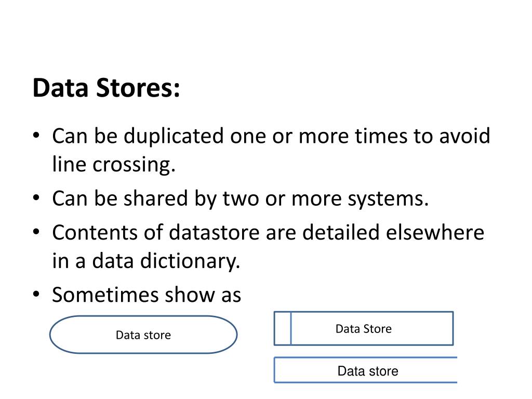Image resolution: width=532 pixels, height=399 pixels.
Task: Select the rounded oval Data store shape
Action: (x=143, y=335)
